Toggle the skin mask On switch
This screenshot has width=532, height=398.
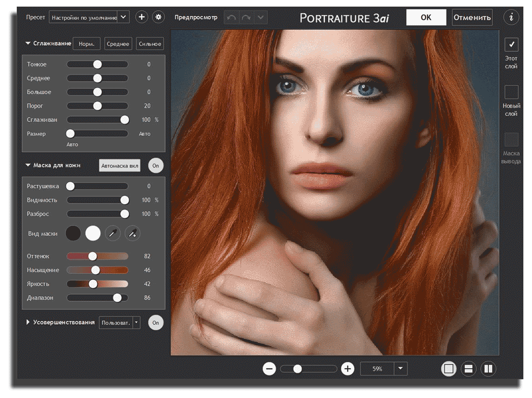(156, 166)
